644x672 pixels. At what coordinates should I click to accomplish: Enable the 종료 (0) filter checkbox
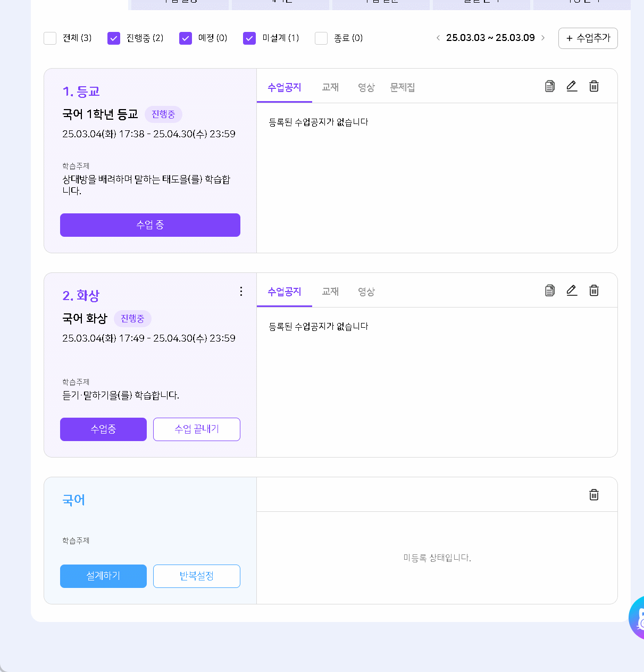click(x=321, y=38)
